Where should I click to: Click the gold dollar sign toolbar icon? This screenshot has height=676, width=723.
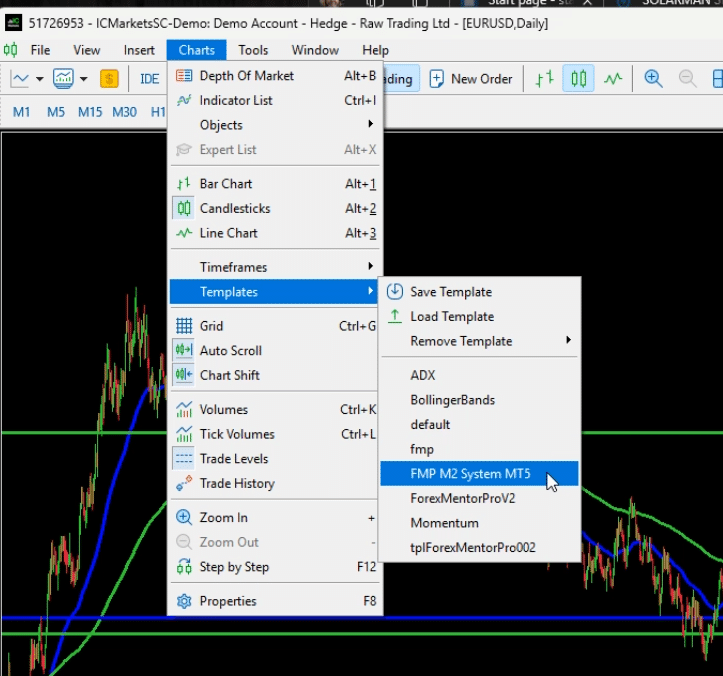point(109,79)
